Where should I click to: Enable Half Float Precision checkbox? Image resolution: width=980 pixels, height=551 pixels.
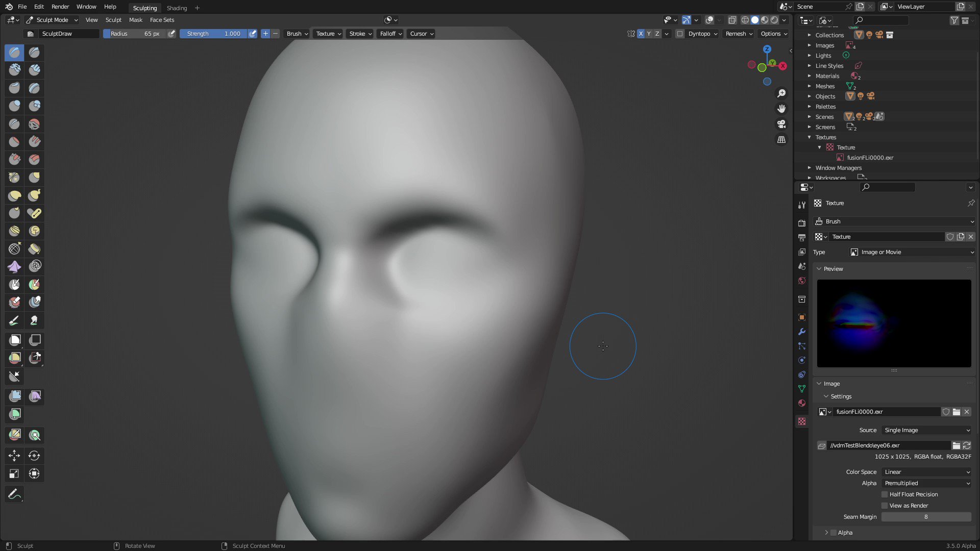[885, 494]
